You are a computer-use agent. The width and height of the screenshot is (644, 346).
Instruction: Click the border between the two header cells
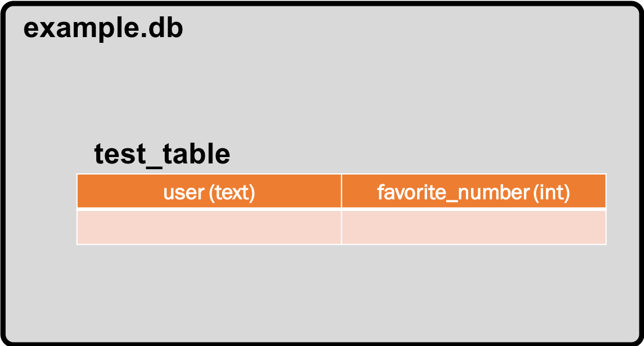point(341,191)
